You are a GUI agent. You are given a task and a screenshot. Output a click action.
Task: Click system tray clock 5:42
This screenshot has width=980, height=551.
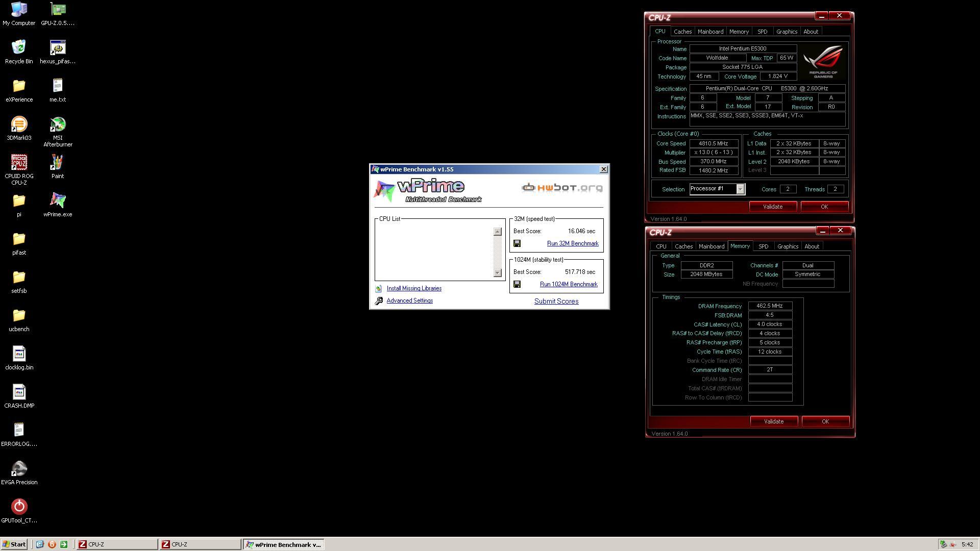click(967, 544)
